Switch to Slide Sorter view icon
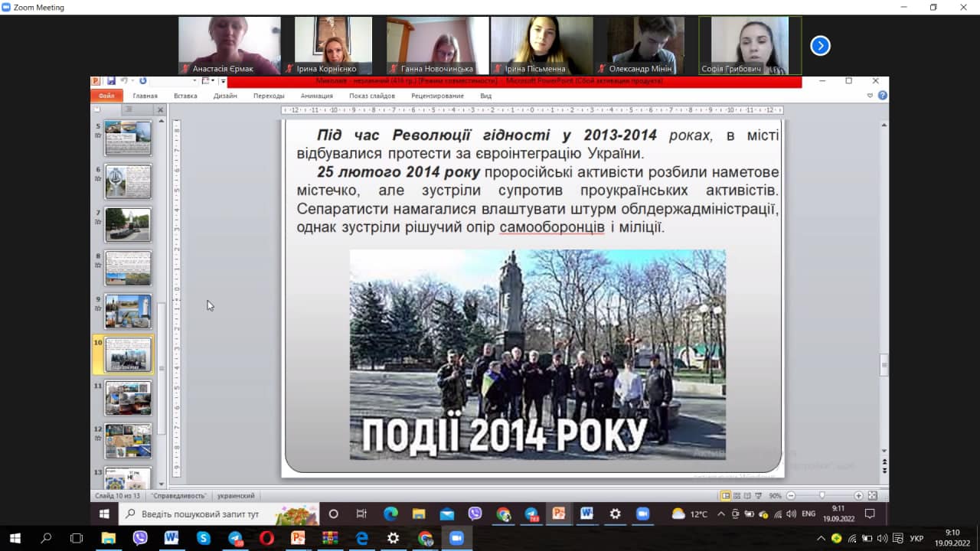Viewport: 980px width, 551px height. pos(737,496)
